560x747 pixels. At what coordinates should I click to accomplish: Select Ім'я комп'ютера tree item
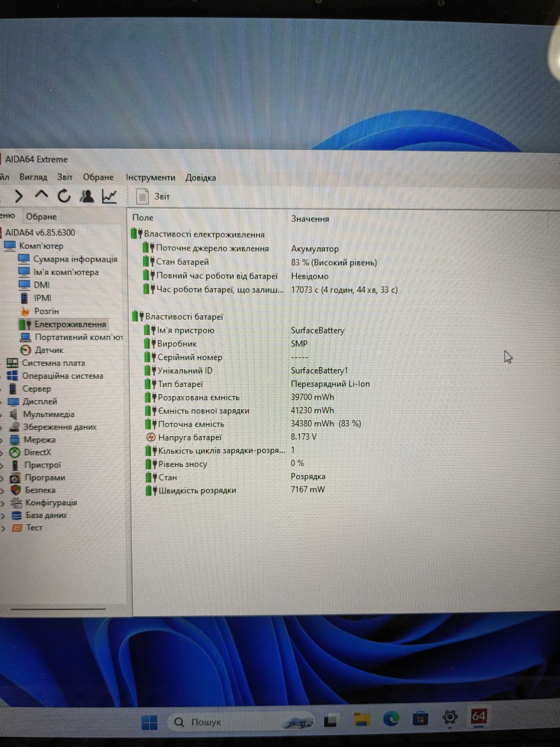coord(66,272)
